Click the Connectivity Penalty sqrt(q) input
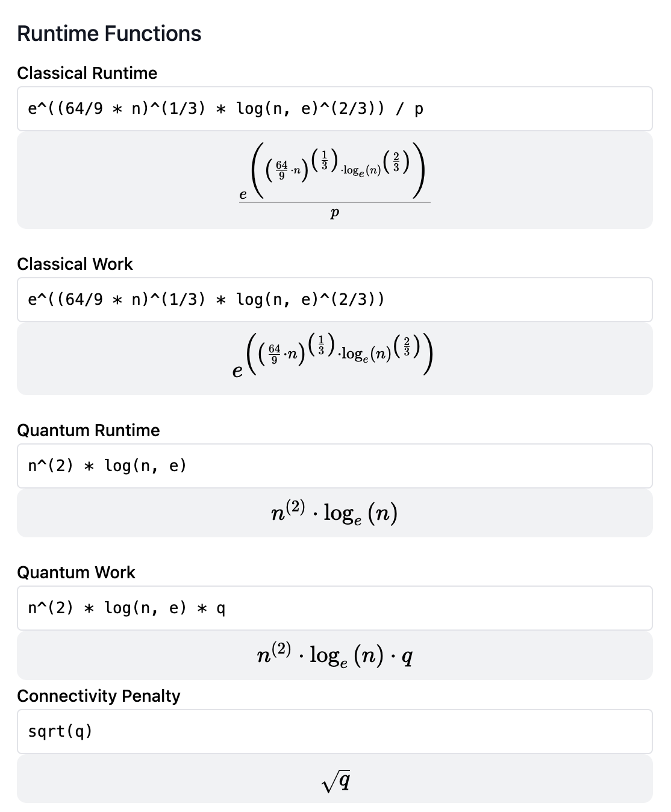The image size is (671, 812). coord(334,732)
